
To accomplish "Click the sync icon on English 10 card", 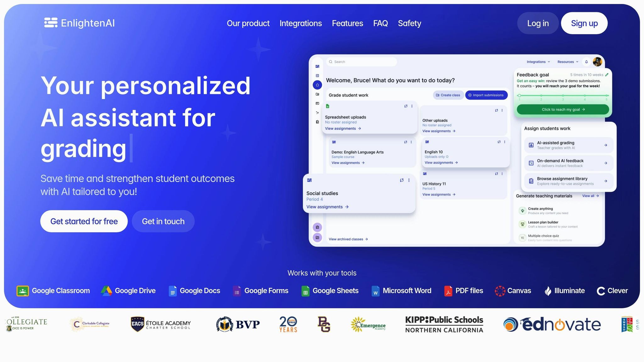I will 499,142.
